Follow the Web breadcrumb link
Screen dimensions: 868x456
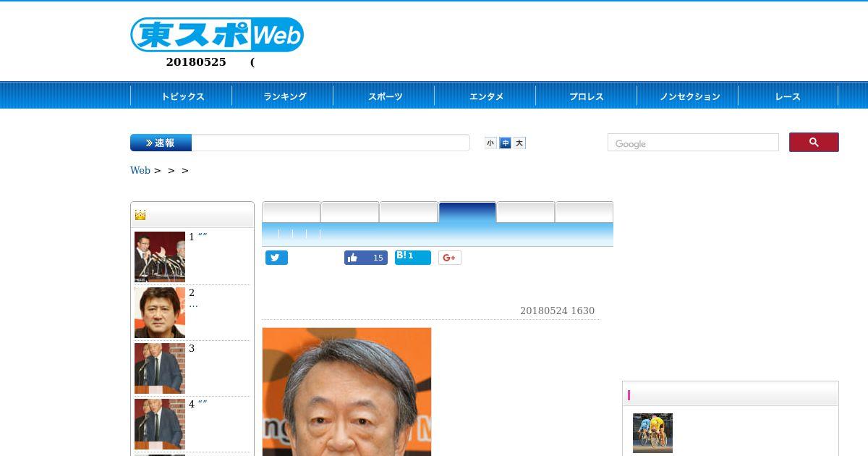tap(140, 171)
